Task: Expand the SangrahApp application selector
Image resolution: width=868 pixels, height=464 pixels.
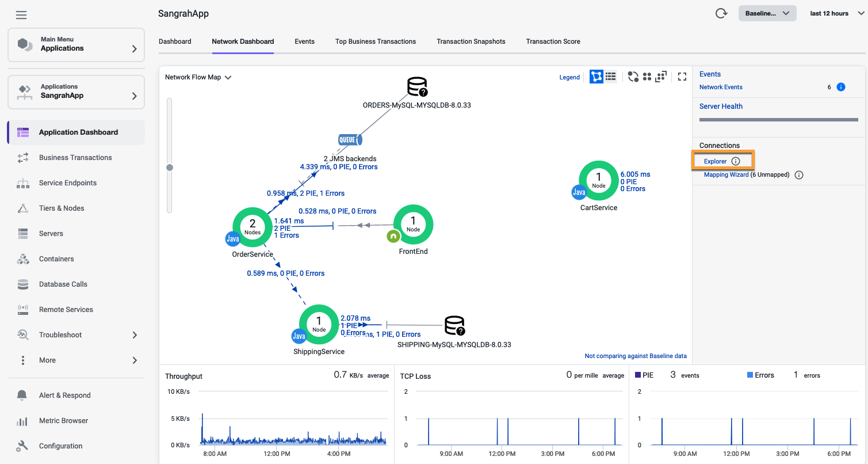Action: click(x=76, y=92)
